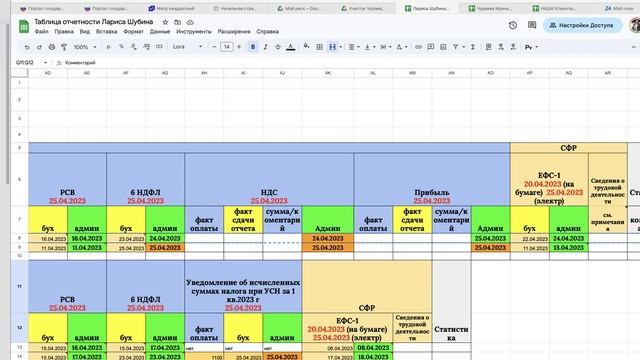This screenshot has width=640, height=360.
Task: Switch to Мой диск browser tab
Action: 299,8
